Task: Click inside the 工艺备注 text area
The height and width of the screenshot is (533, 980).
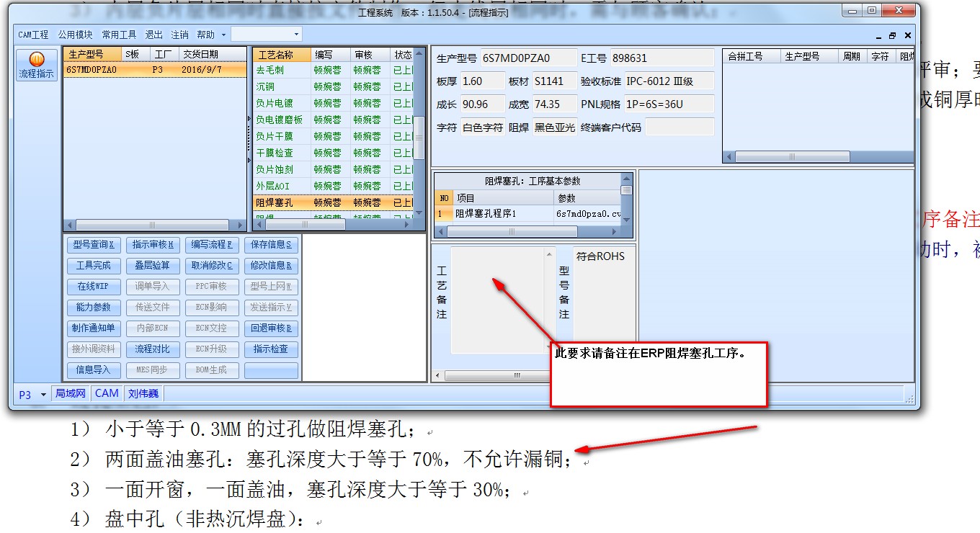Action: 499,301
